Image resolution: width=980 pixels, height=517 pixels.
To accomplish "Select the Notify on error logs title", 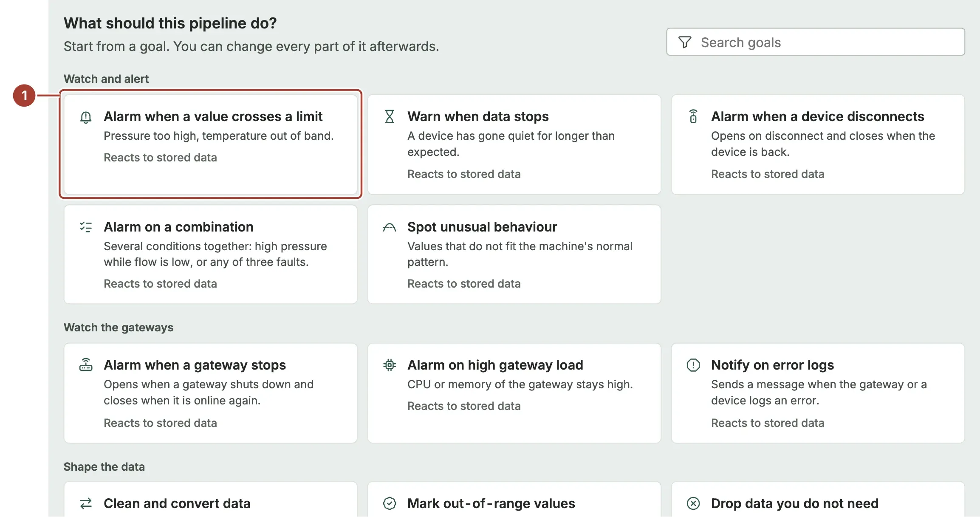I will click(x=773, y=365).
